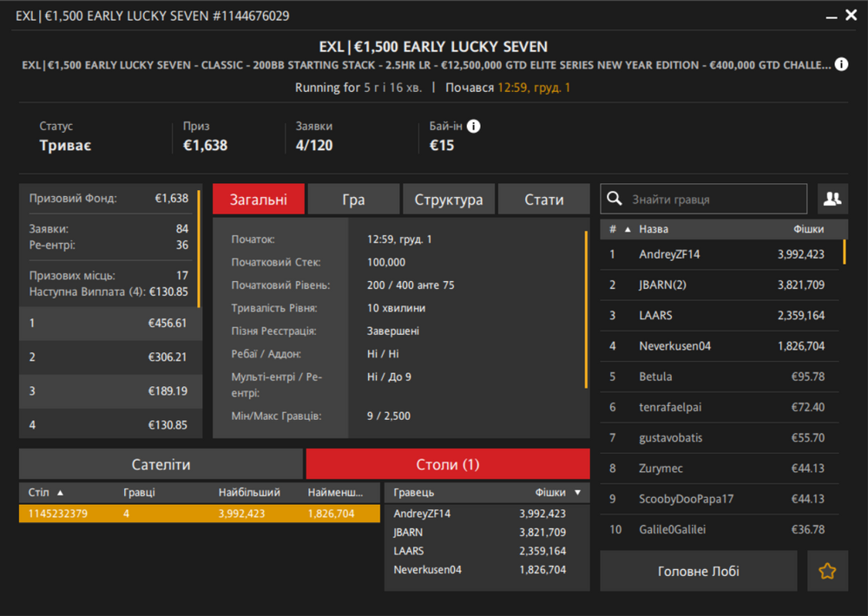Toggle the Фішки sort arrow in table players list

tap(578, 492)
